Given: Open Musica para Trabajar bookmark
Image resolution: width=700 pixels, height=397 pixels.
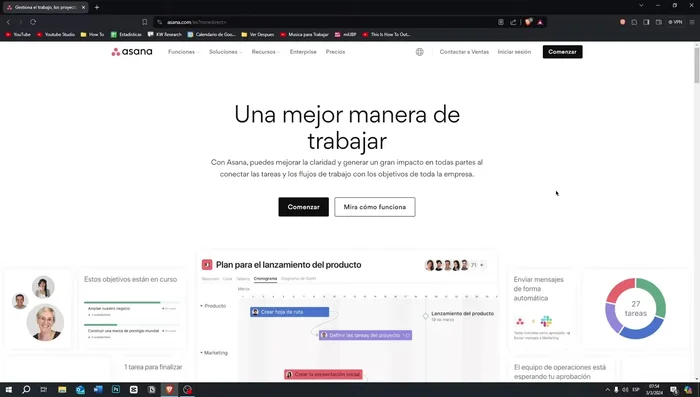Looking at the screenshot, I should [x=304, y=34].
